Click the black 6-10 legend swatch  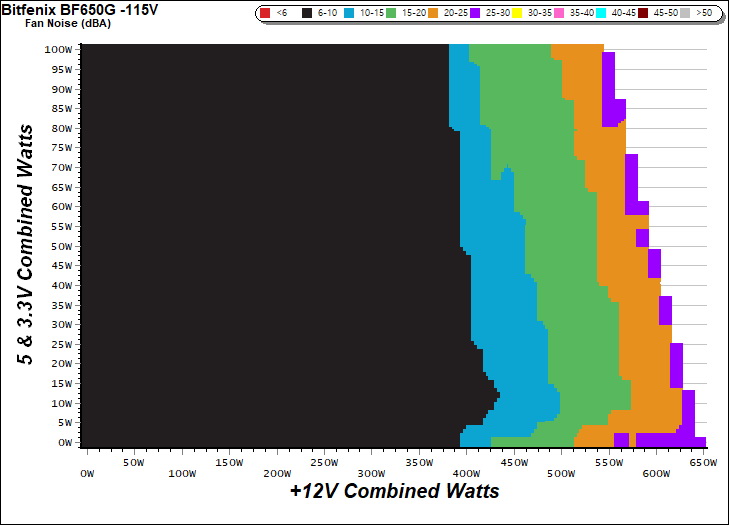coord(306,14)
